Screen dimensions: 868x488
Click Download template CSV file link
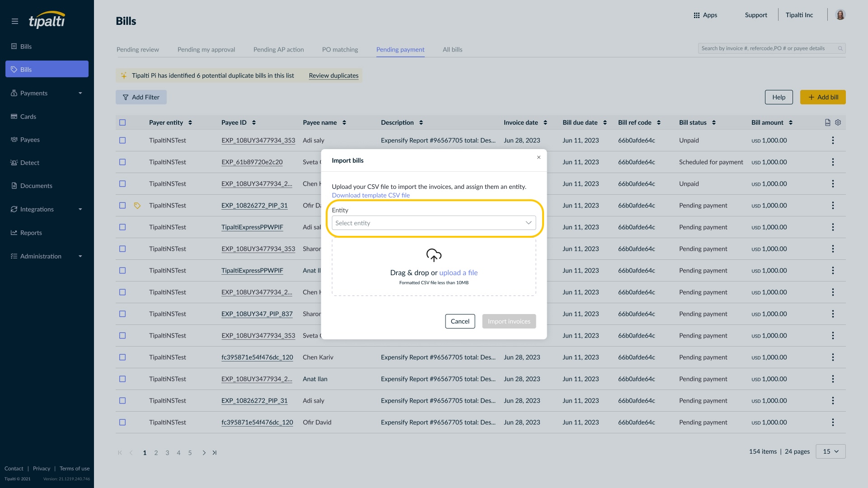point(371,195)
